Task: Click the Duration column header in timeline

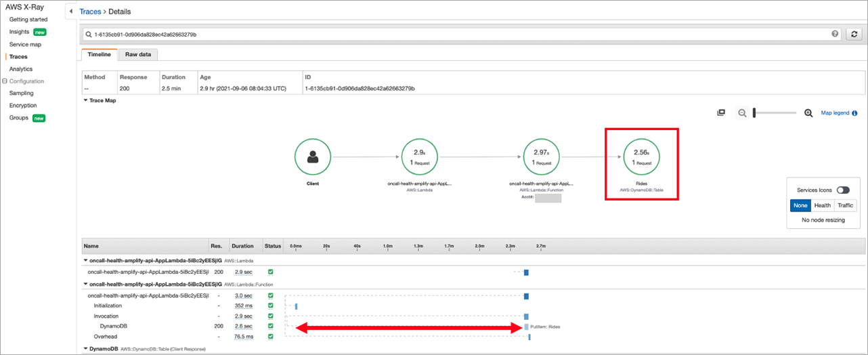Action: point(242,246)
